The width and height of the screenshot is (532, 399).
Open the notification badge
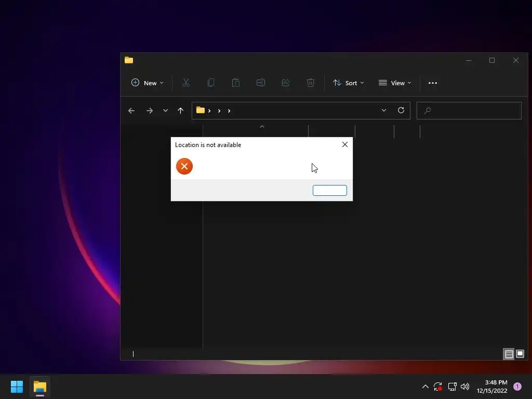tap(517, 387)
